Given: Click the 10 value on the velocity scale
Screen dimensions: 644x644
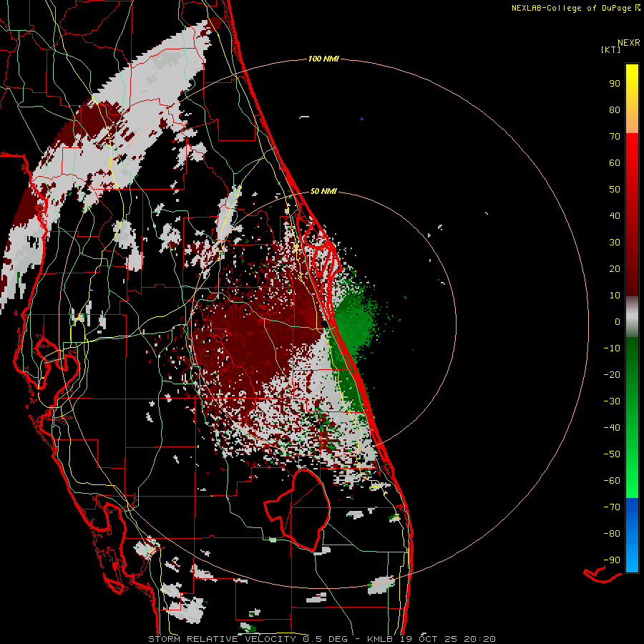Looking at the screenshot, I should 615,296.
